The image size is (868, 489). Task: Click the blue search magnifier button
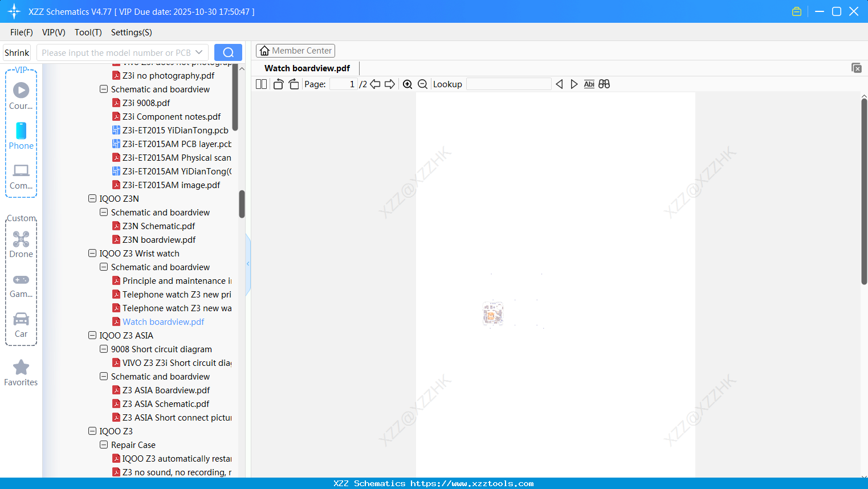coord(228,52)
